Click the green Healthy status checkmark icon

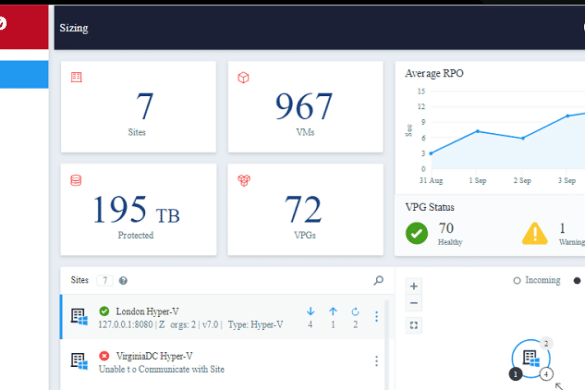pos(417,233)
